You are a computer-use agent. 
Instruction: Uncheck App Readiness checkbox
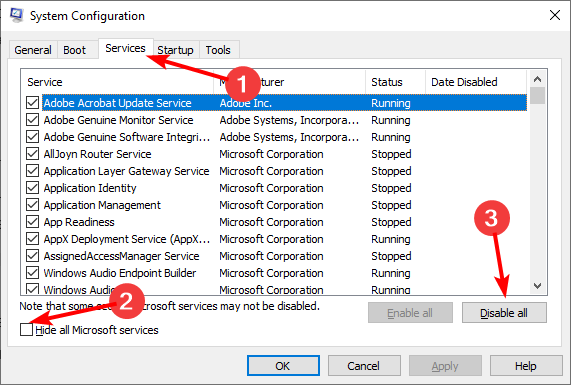[x=32, y=222]
